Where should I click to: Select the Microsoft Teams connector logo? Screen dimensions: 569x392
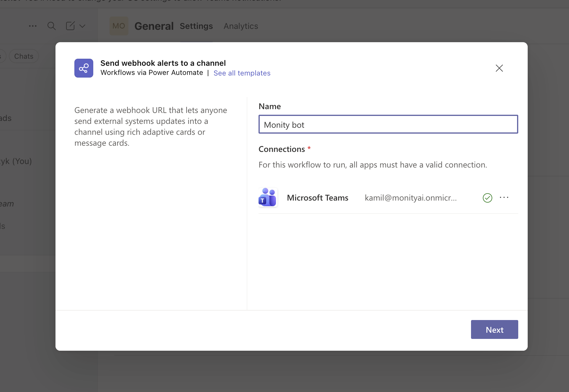(267, 198)
